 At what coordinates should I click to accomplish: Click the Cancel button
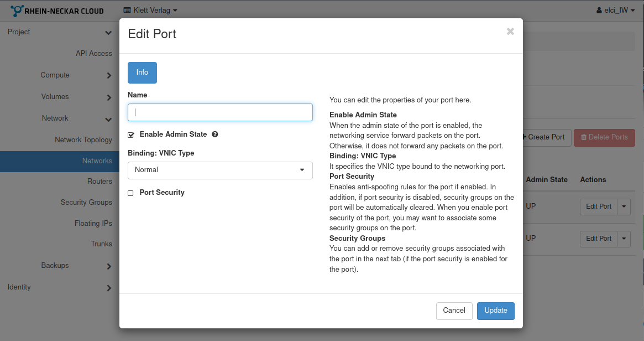(x=454, y=311)
